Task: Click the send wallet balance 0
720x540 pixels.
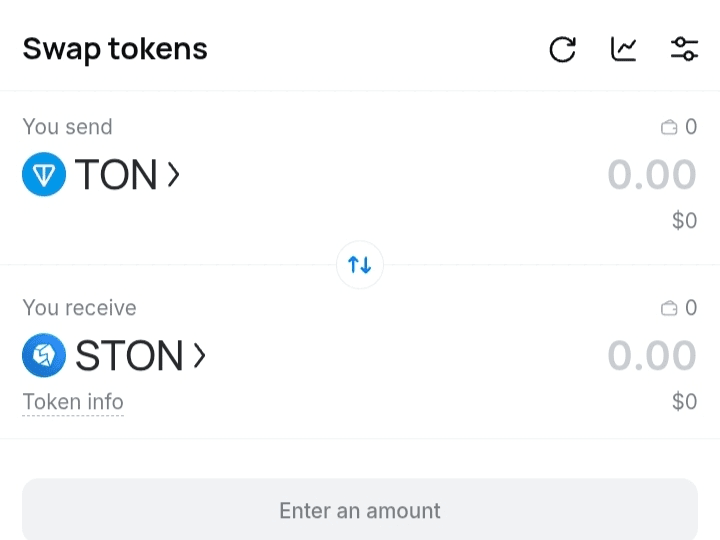Action: coord(691,127)
